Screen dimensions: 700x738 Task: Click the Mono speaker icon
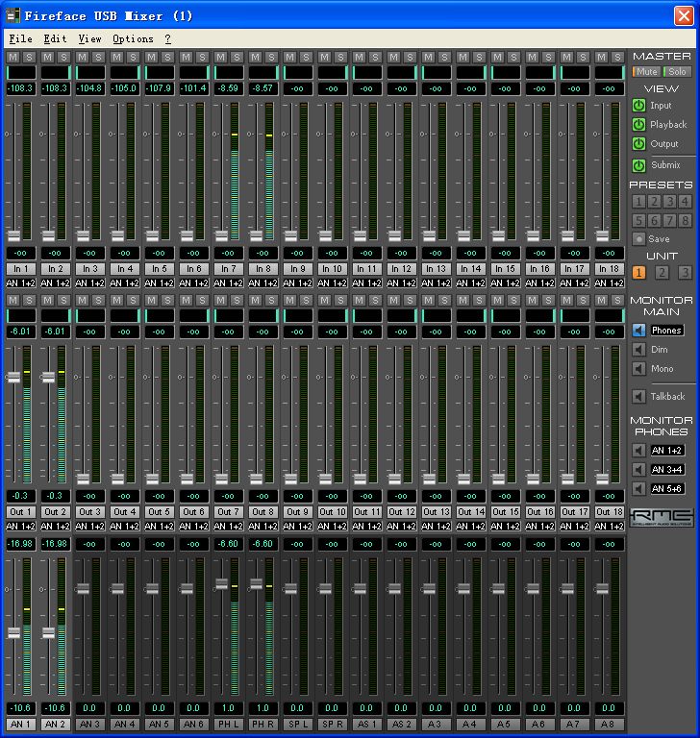(638, 369)
